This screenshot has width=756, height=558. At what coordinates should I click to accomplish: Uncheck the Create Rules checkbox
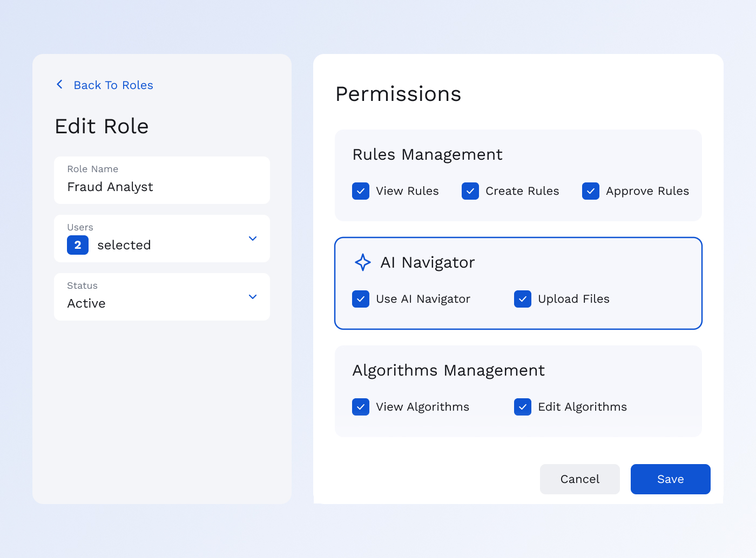click(x=470, y=191)
